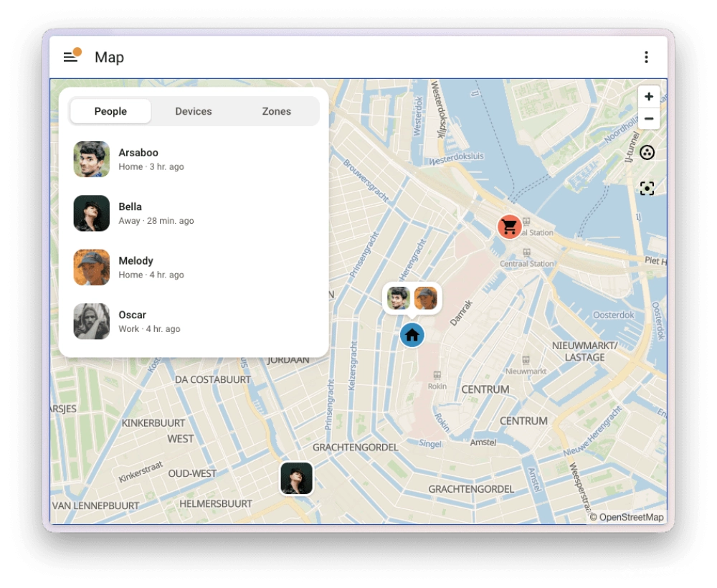Switch to the Zones tab
Viewport: 717px width, 588px height.
coord(276,111)
